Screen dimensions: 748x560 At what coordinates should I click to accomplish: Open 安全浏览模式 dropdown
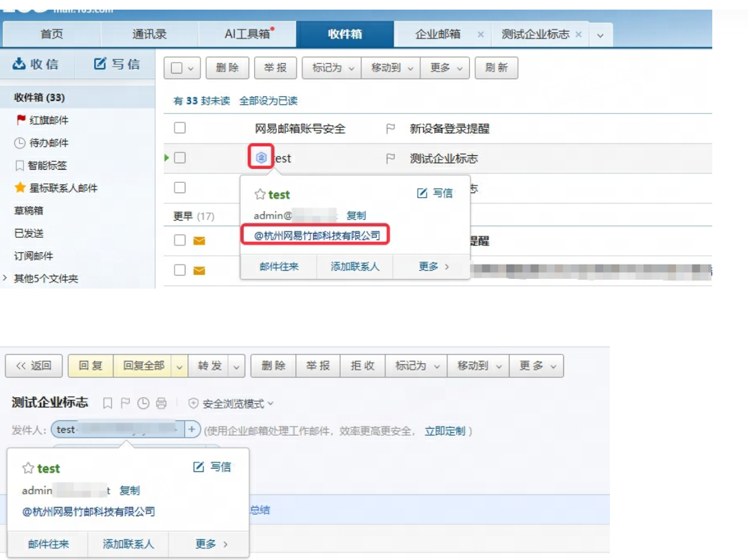[x=231, y=404]
